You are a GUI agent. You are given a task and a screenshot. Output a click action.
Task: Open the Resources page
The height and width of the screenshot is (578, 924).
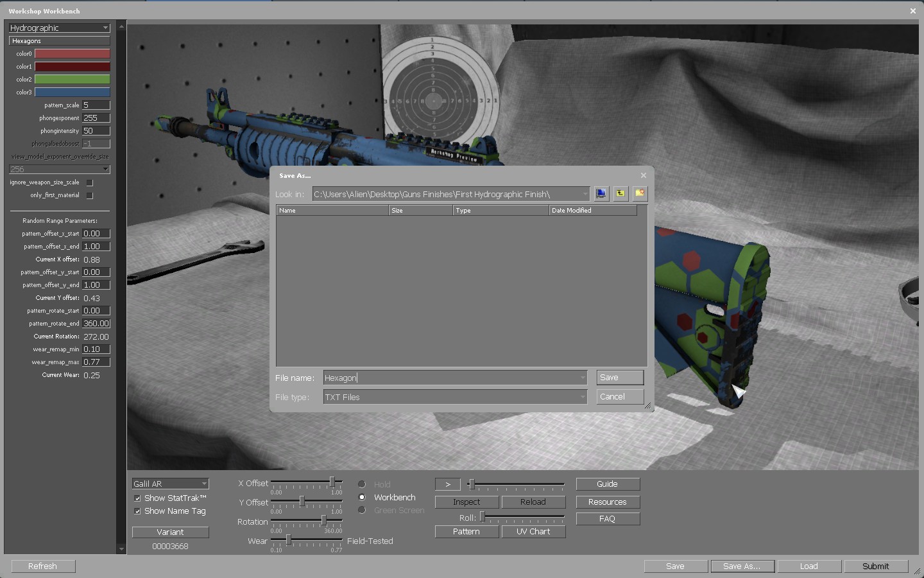pos(608,502)
